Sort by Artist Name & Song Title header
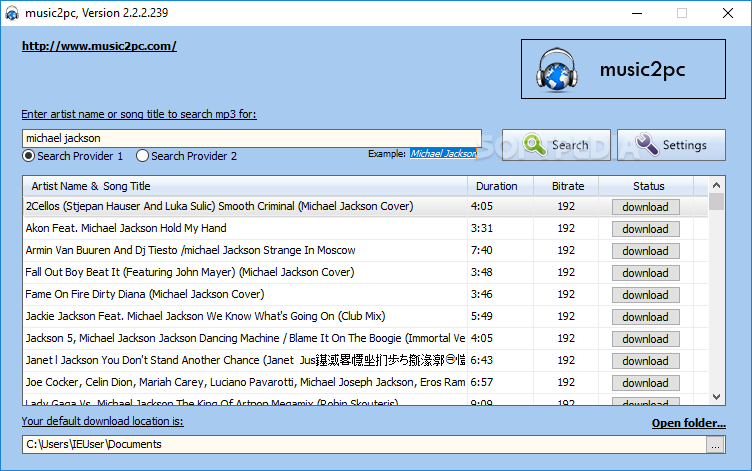Screen dimensions: 752x471 (245, 186)
